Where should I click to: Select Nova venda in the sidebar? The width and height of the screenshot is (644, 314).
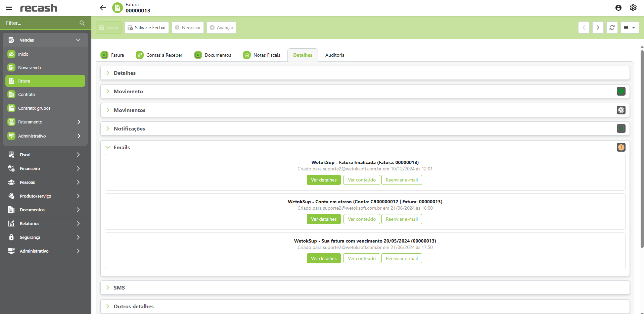pos(30,67)
